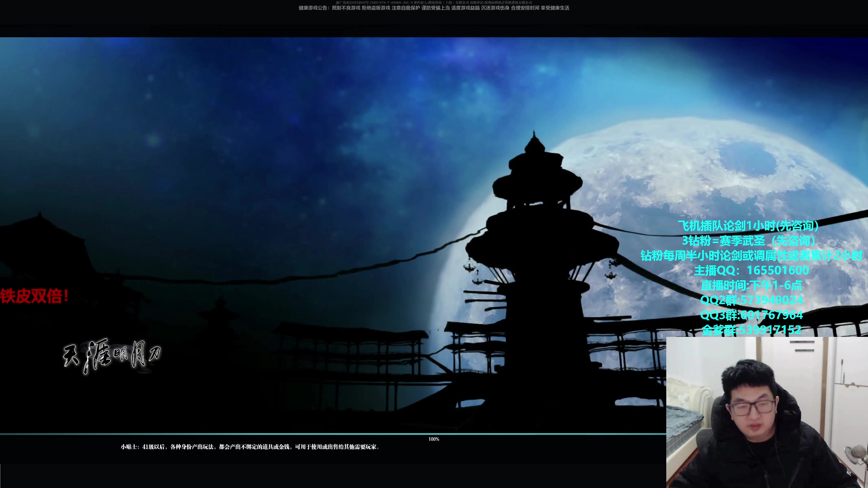
Task: Click the streamer webcam thumbnail
Action: 767,412
